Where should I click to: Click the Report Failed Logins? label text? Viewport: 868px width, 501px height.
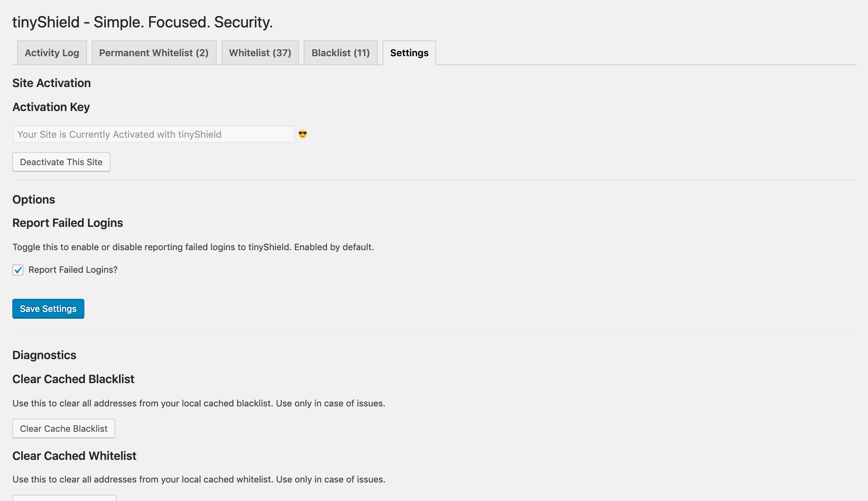pyautogui.click(x=73, y=270)
